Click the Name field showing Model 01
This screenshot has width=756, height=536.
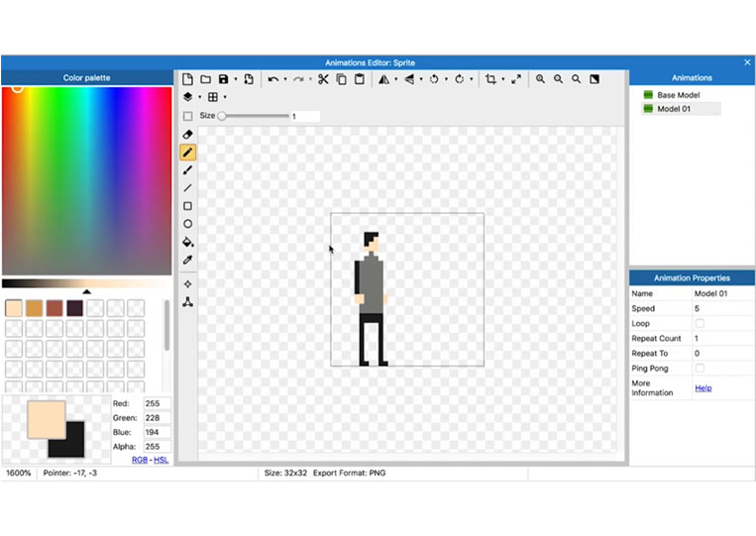pyautogui.click(x=722, y=293)
